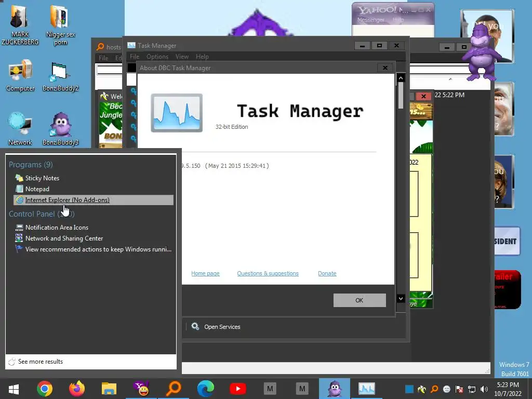532x399 pixels.
Task: Open the Messenger menu in Yahoo Messenger window
Action: (370, 20)
